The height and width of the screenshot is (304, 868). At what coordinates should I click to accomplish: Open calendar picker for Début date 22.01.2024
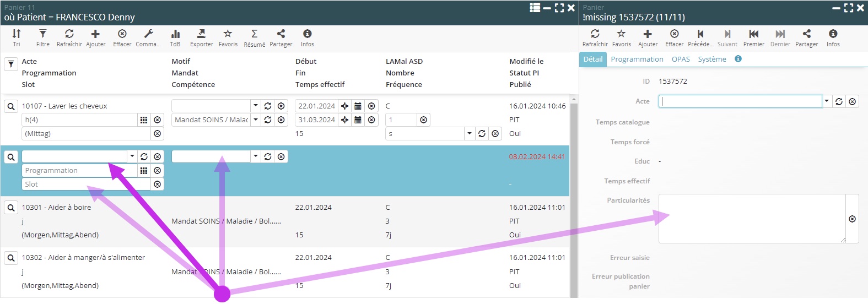358,106
